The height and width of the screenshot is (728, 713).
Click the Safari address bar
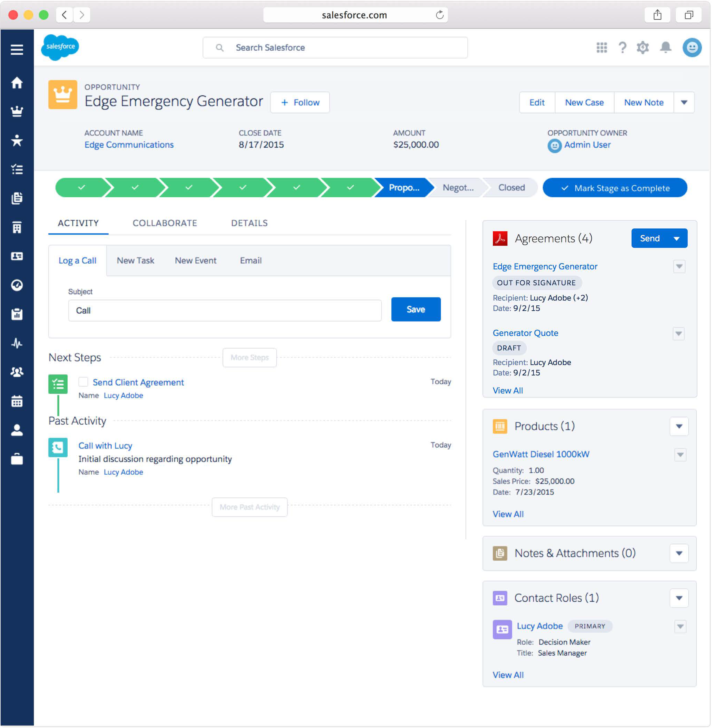click(355, 15)
